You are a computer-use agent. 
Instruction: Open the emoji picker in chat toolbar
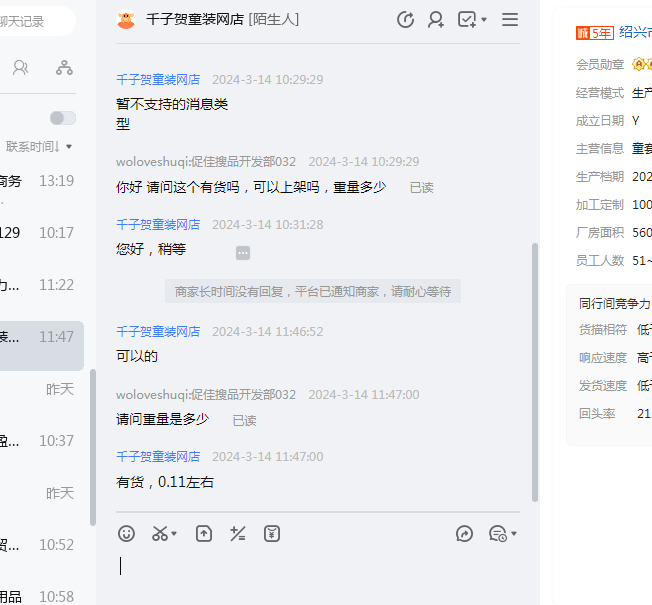(126, 534)
